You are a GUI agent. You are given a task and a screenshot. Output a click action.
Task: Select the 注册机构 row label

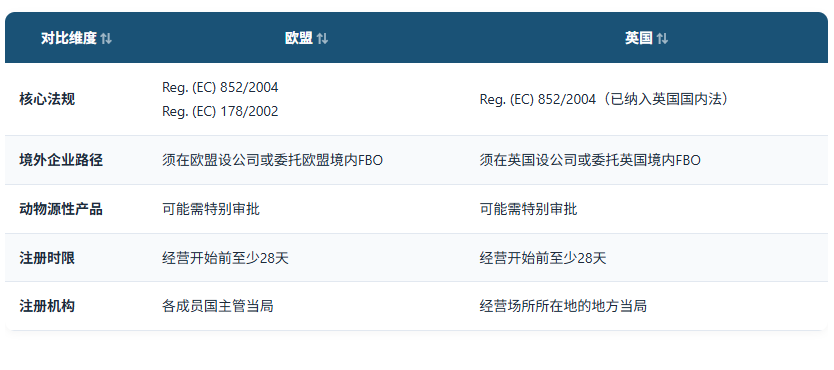(x=47, y=306)
